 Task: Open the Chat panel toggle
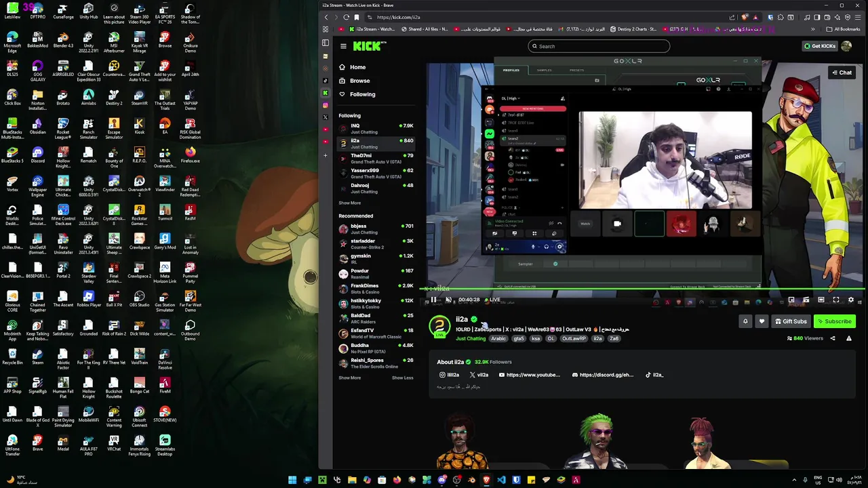click(842, 73)
